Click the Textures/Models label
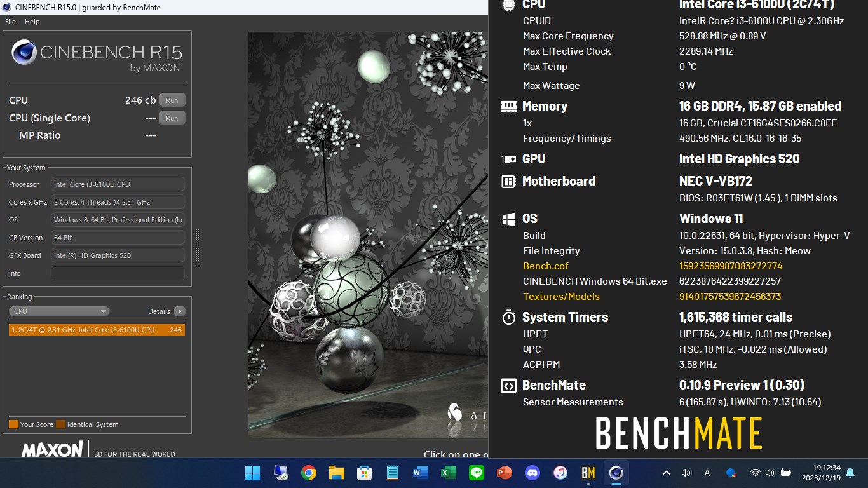Viewport: 868px width, 488px height. tap(561, 297)
